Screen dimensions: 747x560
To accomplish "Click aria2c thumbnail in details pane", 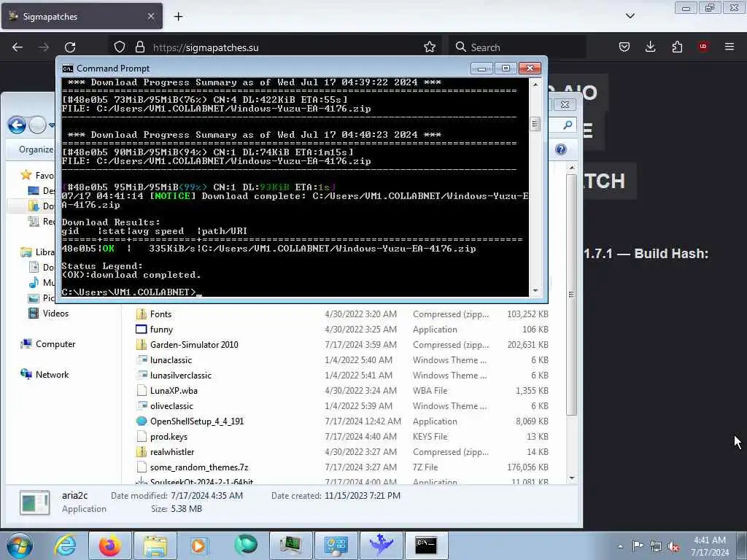I will tap(35, 502).
